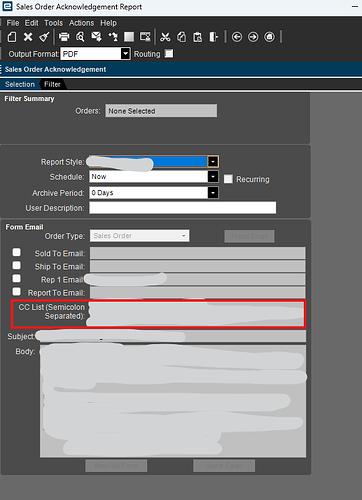Click the Back arrow circle icon
362x500 pixels.
point(237,37)
